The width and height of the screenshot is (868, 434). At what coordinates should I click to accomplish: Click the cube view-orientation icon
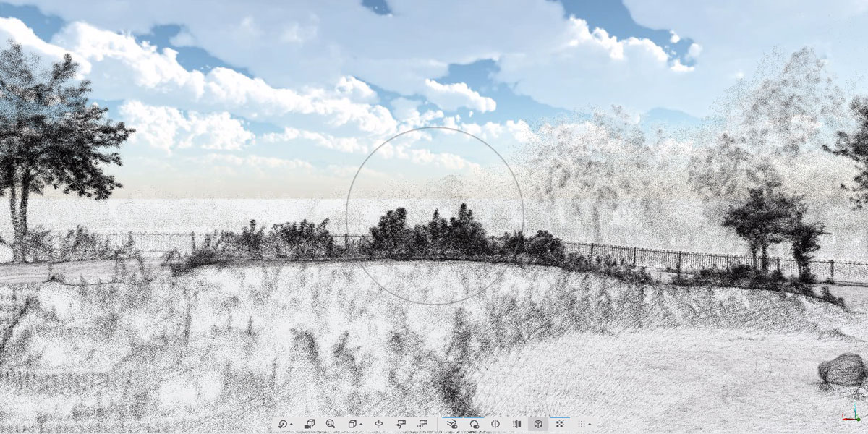pyautogui.click(x=352, y=424)
